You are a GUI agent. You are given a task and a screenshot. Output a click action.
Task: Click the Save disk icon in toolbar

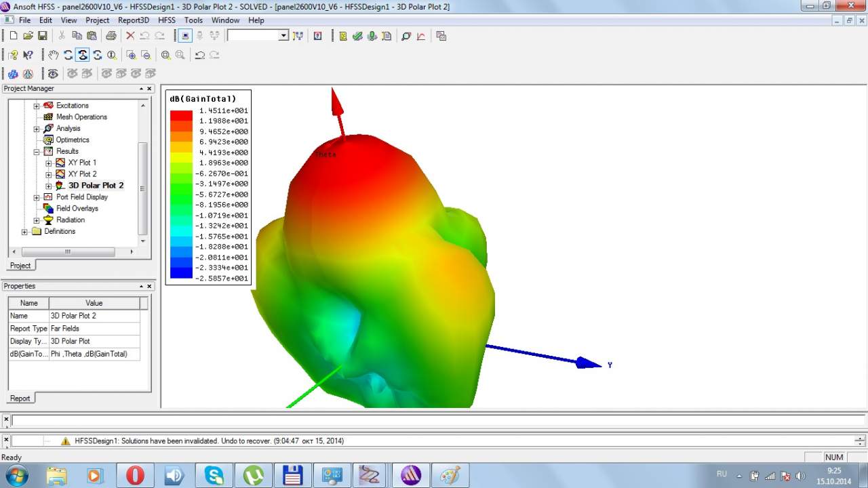click(42, 36)
